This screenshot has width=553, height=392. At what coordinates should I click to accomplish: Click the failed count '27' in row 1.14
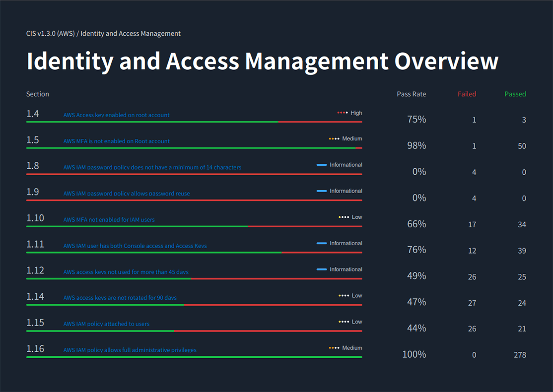coord(472,303)
